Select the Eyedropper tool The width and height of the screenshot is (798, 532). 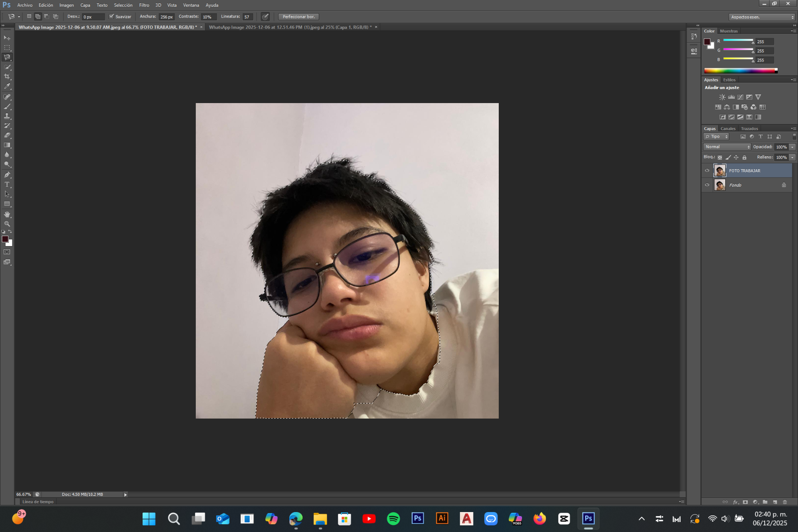[x=7, y=86]
